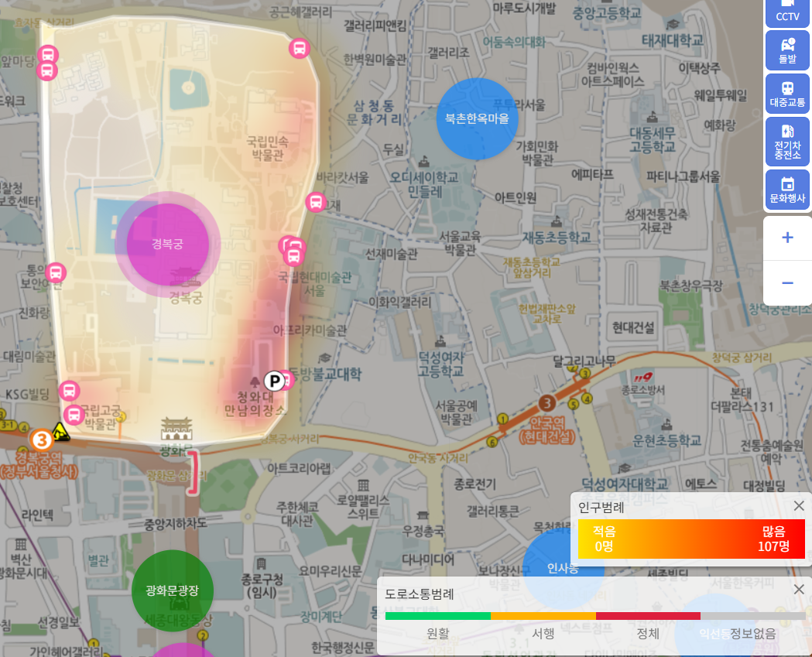Click the 국립민속박물관 map label
Screen dimensions: 812x657
click(x=268, y=148)
